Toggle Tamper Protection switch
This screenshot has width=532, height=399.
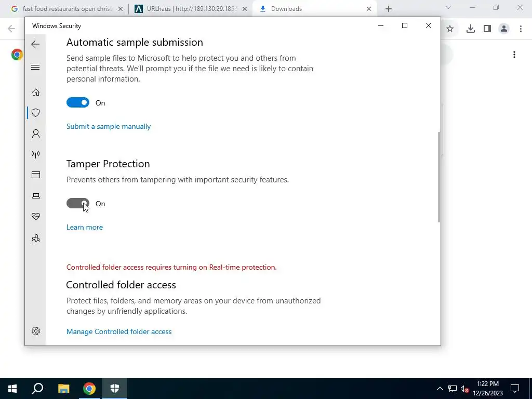tap(78, 203)
